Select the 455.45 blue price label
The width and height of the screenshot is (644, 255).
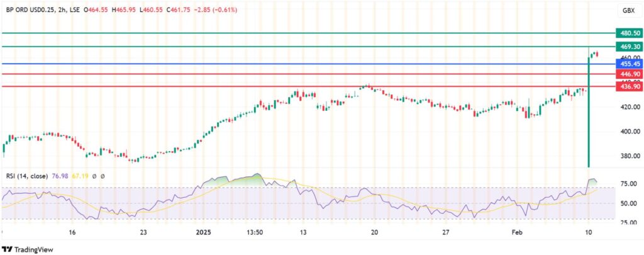tap(629, 64)
